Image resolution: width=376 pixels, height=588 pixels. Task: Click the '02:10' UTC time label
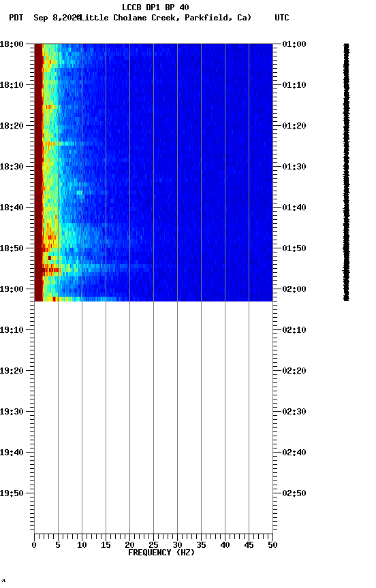294,330
